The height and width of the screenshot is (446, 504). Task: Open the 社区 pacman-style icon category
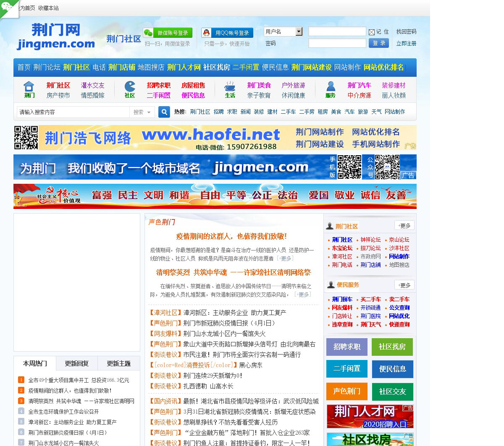(x=130, y=89)
